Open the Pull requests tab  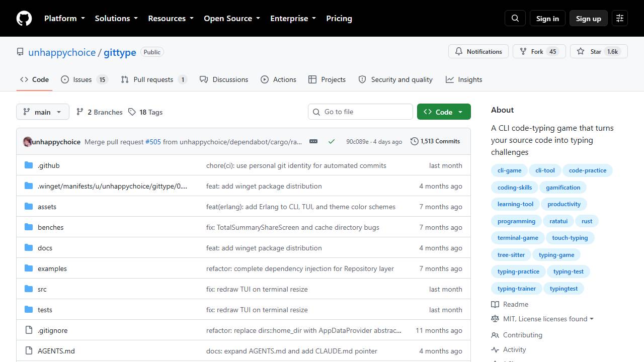point(153,79)
